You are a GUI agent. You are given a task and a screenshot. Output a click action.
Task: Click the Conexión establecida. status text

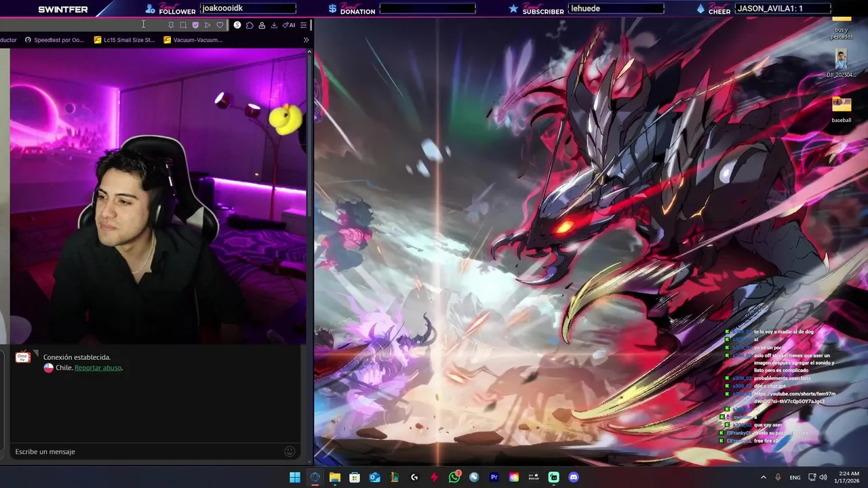pyautogui.click(x=77, y=357)
